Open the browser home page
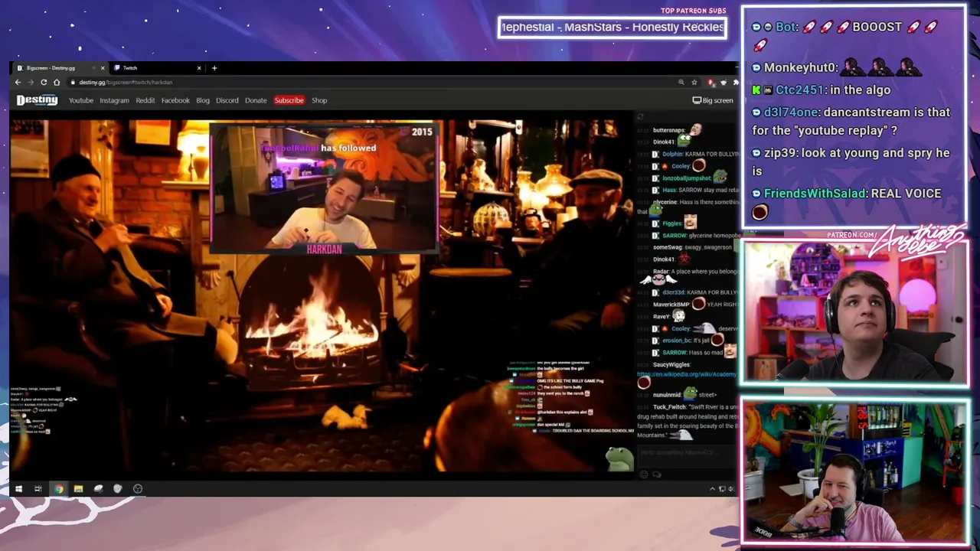The image size is (980, 551). point(57,82)
